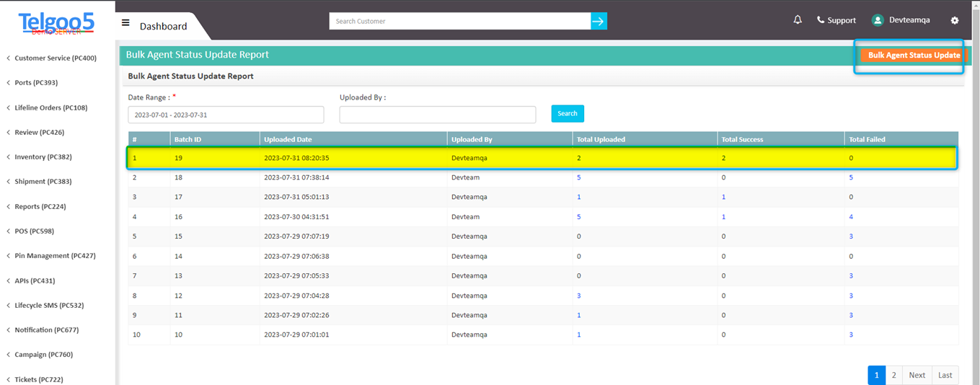Screen dimensions: 980x385
Task: Click the Next page button
Action: pyautogui.click(x=917, y=375)
